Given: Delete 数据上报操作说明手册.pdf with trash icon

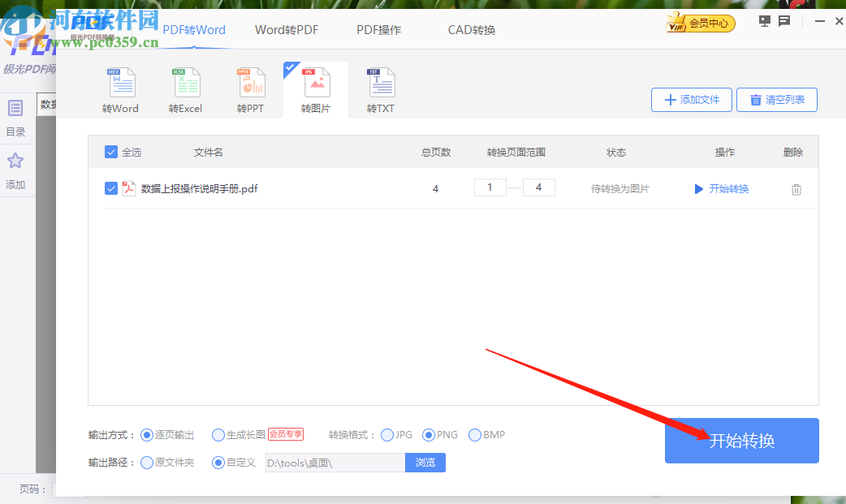Looking at the screenshot, I should coord(796,189).
